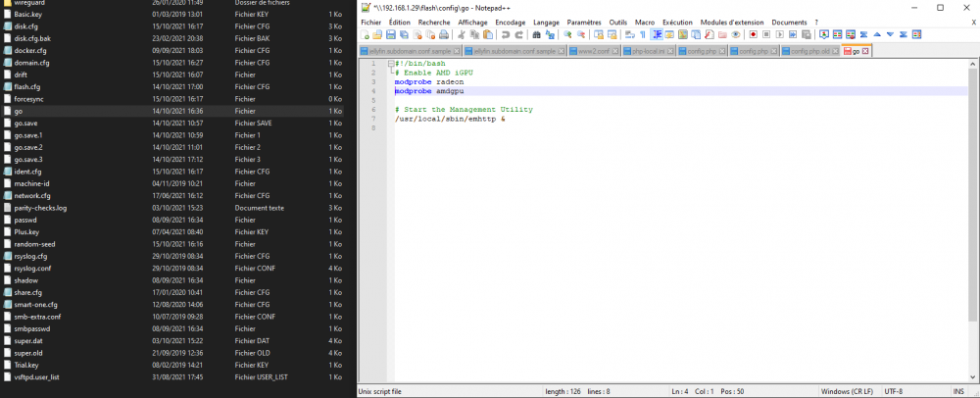Viewport: 980px width, 398px height.
Task: Switch to the www2.conf tab
Action: point(594,51)
